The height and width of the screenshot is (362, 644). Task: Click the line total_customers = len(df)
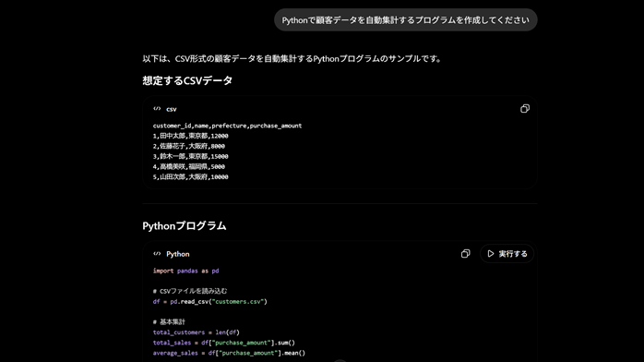196,332
